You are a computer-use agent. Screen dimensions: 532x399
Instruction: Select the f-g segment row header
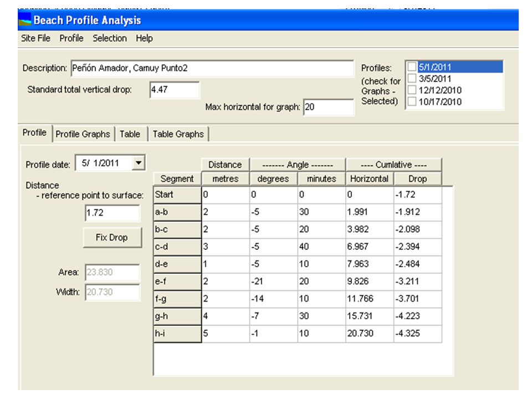pos(177,299)
